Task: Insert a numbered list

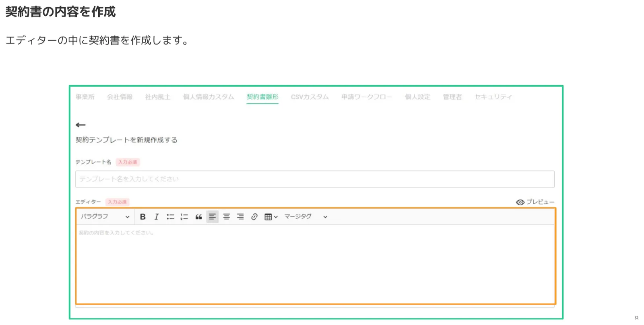Action: [184, 217]
